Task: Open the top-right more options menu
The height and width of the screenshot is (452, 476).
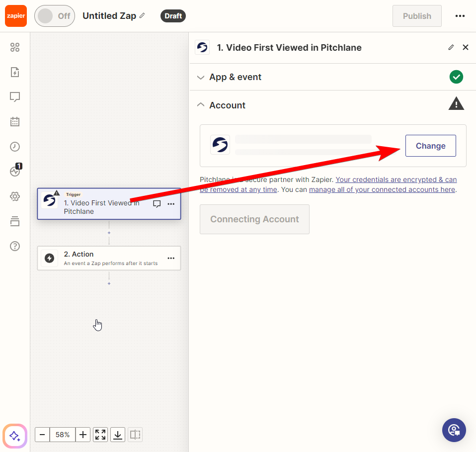Action: coord(460,16)
